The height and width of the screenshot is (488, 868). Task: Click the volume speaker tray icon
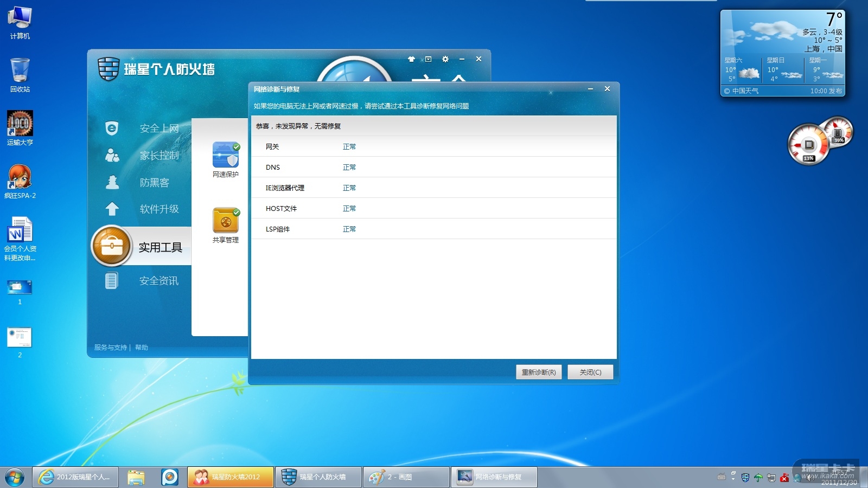[x=810, y=478]
